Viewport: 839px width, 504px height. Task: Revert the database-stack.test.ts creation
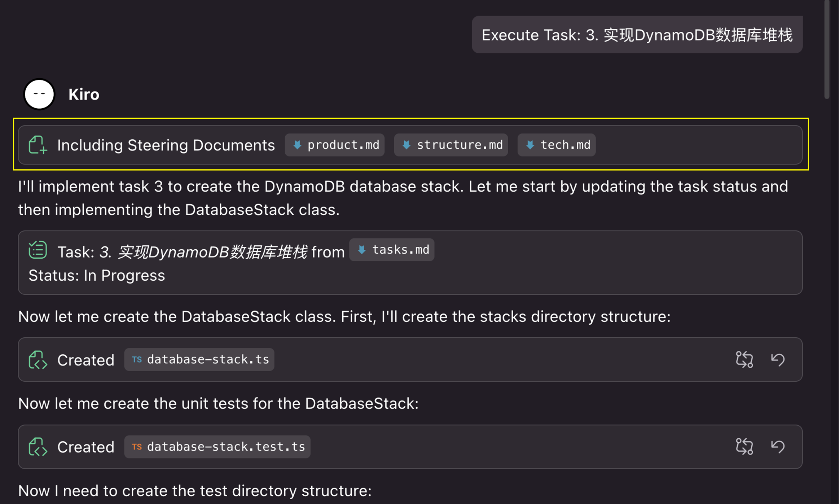(778, 447)
